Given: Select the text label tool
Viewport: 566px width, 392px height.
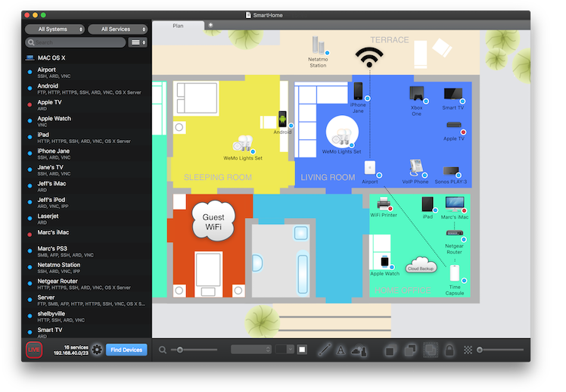Looking at the screenshot, I should point(341,350).
